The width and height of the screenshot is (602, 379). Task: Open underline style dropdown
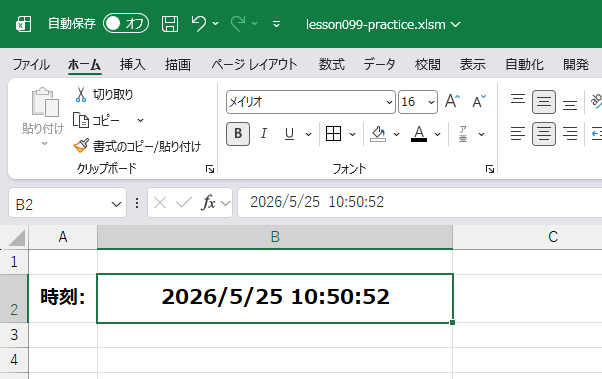coord(308,134)
